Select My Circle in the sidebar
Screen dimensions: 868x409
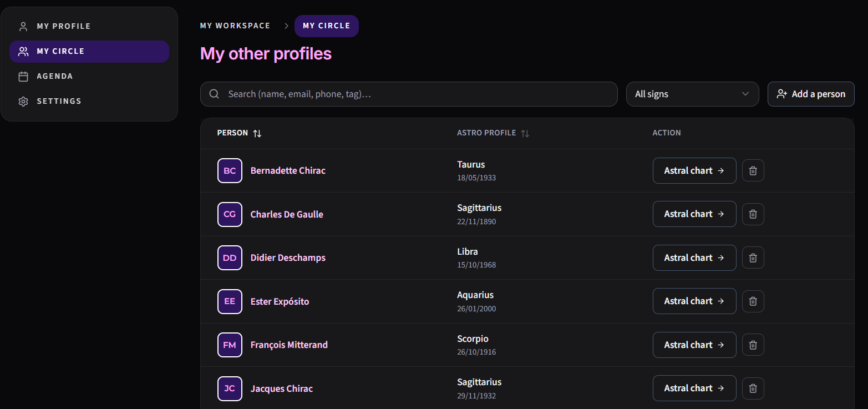click(89, 51)
